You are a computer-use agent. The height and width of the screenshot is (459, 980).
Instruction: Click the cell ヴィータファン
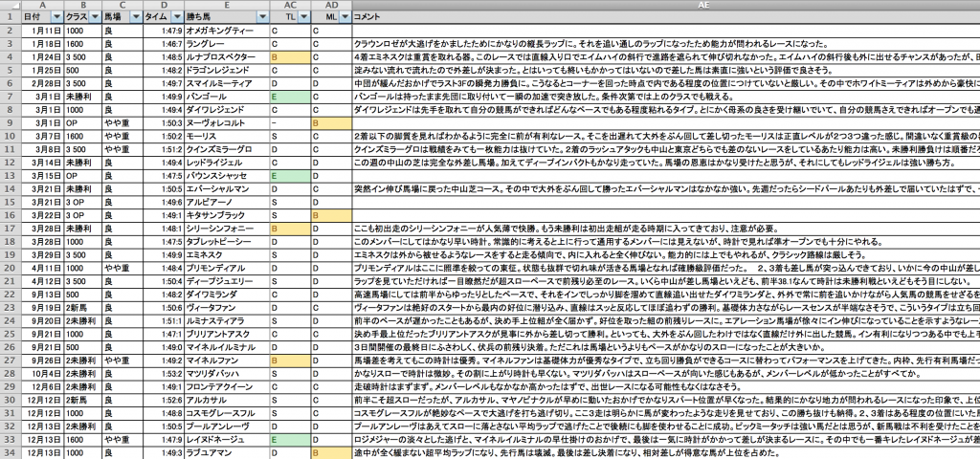click(228, 308)
